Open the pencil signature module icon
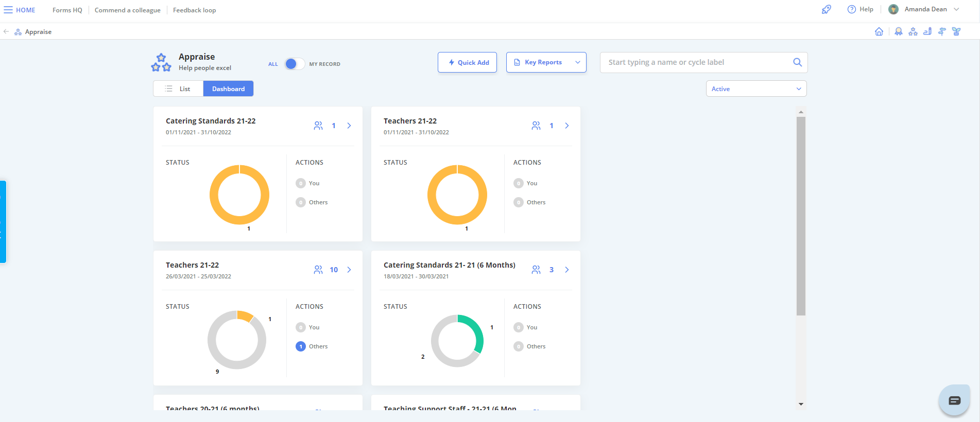 tap(927, 31)
